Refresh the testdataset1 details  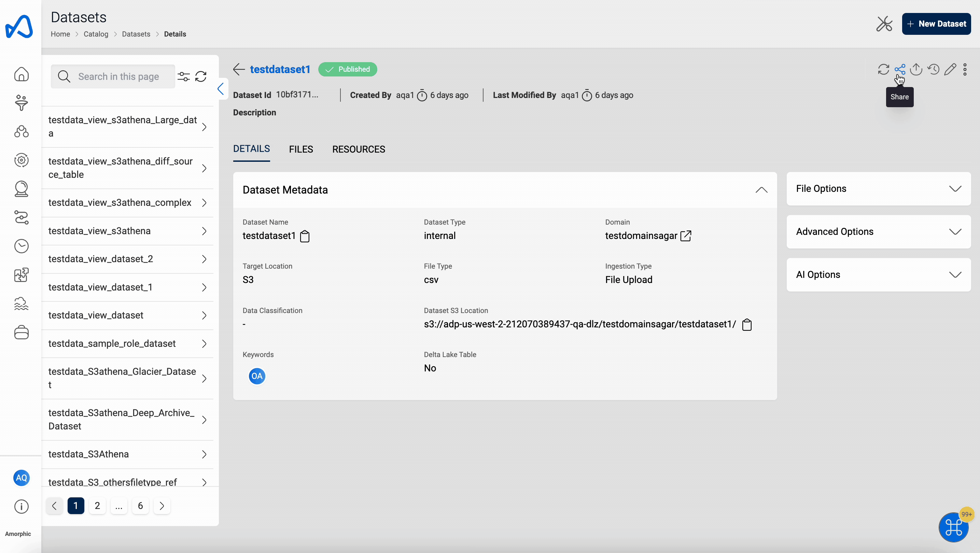pos(883,69)
